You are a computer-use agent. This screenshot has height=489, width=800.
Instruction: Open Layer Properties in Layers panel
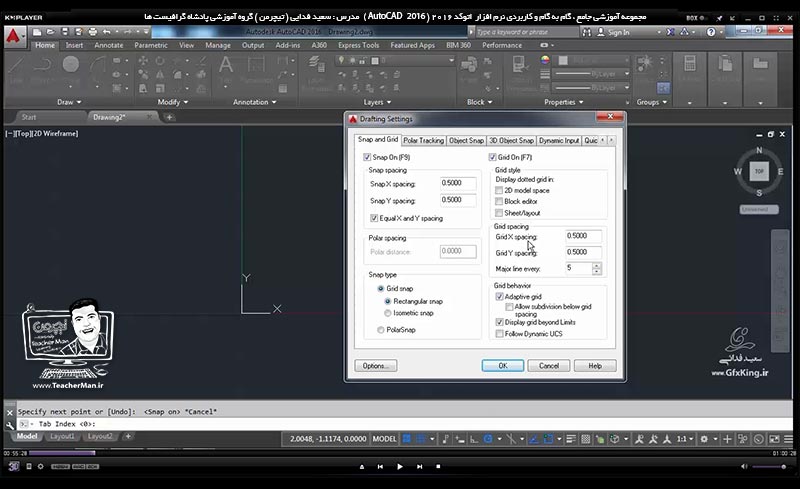point(316,66)
